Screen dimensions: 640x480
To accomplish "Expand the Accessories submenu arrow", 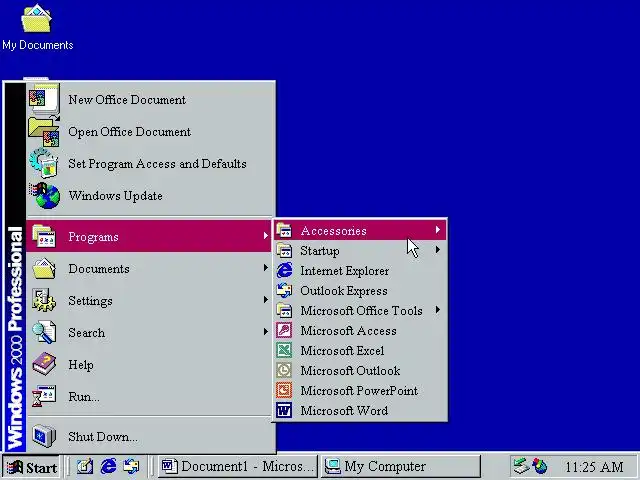I will pyautogui.click(x=438, y=230).
